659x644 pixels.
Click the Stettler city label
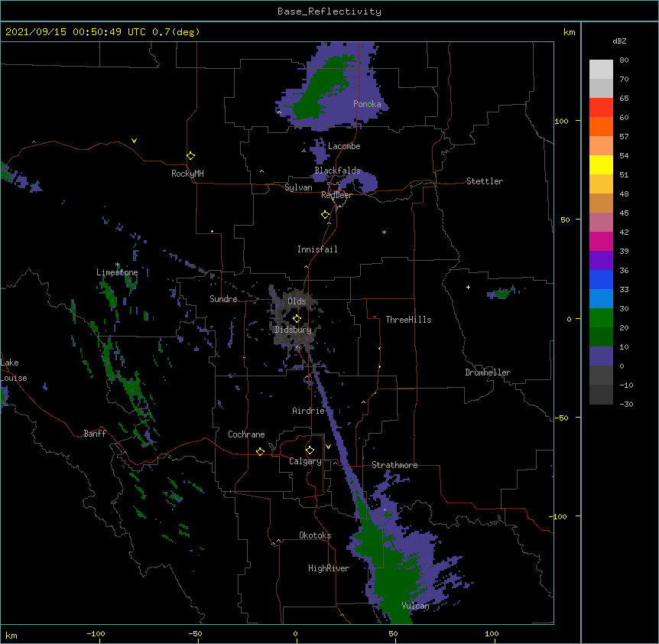pos(485,181)
